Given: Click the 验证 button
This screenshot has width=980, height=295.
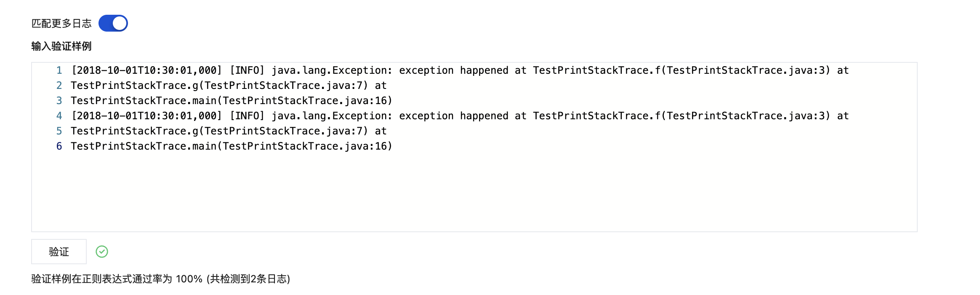Looking at the screenshot, I should pos(59,252).
